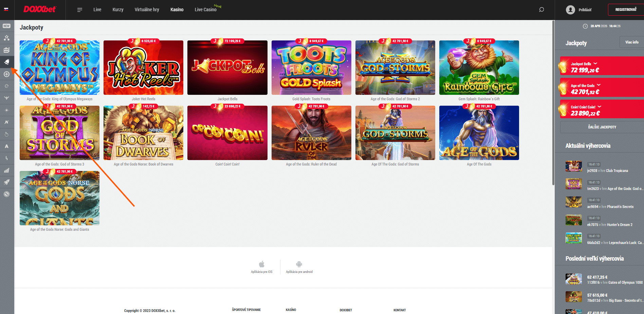This screenshot has width=644, height=314.
Task: Open the NEW games sidebar icon
Action: [6, 26]
